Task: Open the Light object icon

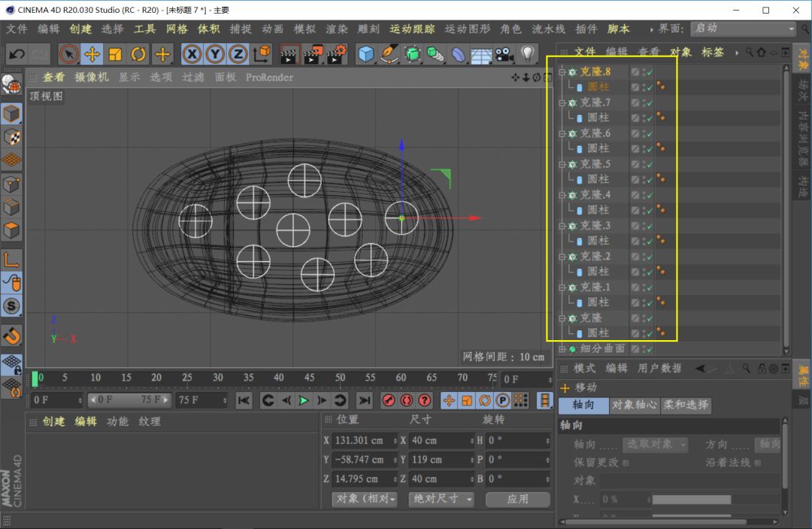Action: 528,54
